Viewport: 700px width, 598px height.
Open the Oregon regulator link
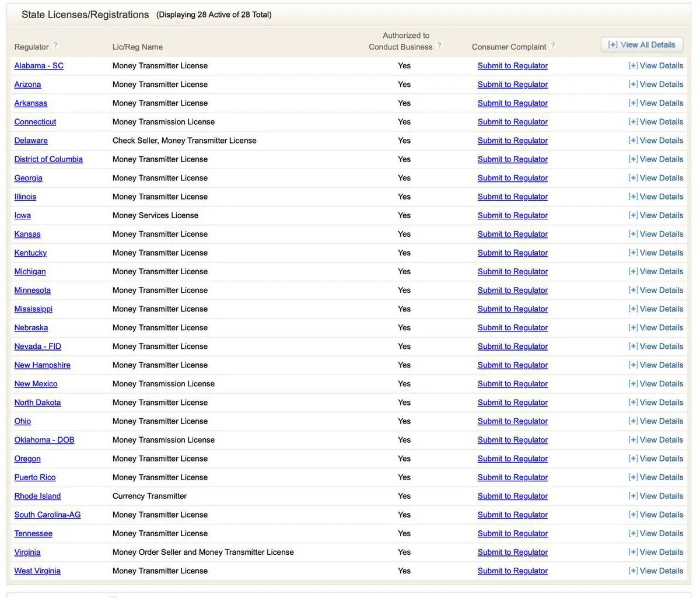pyautogui.click(x=27, y=459)
